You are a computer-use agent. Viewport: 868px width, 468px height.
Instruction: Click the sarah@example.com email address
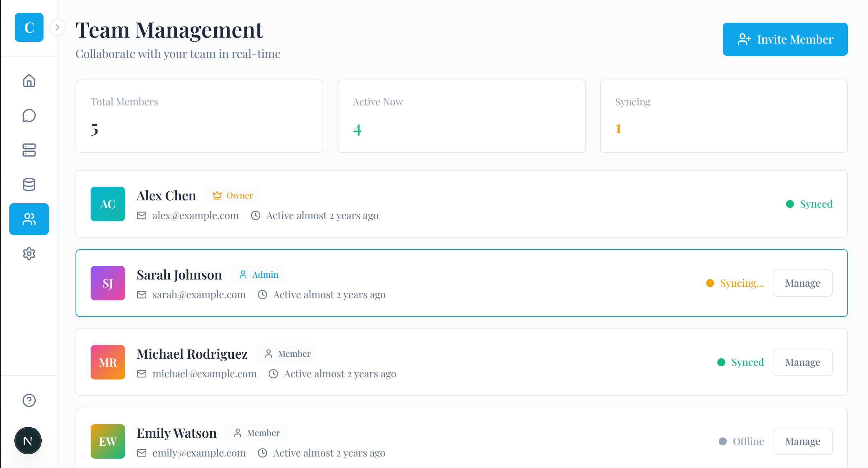point(199,295)
